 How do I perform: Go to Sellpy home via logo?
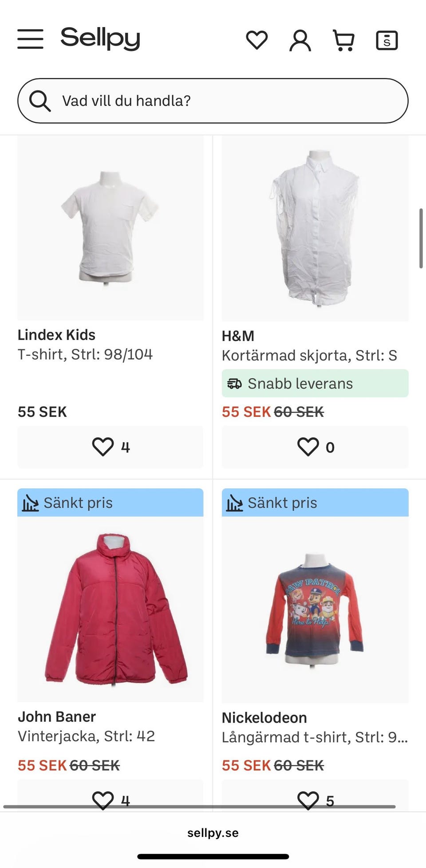[x=100, y=39]
